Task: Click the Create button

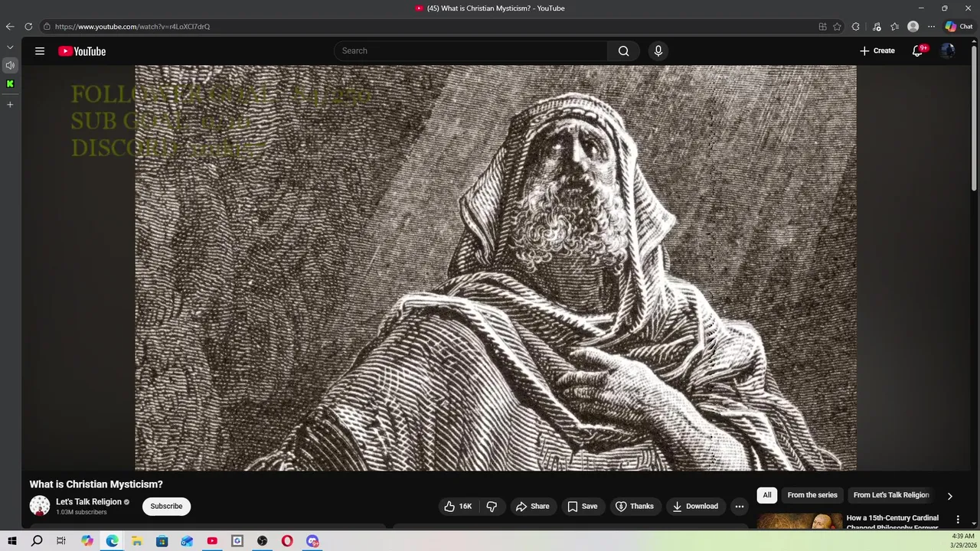Action: [x=877, y=51]
